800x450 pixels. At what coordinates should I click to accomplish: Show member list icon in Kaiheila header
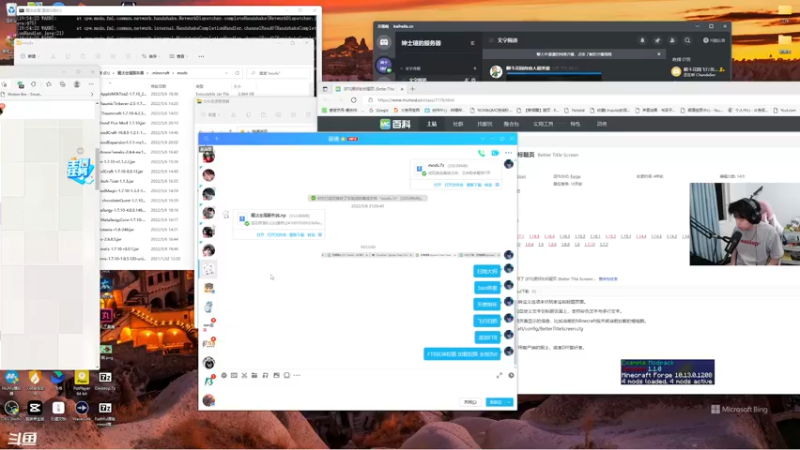(672, 40)
